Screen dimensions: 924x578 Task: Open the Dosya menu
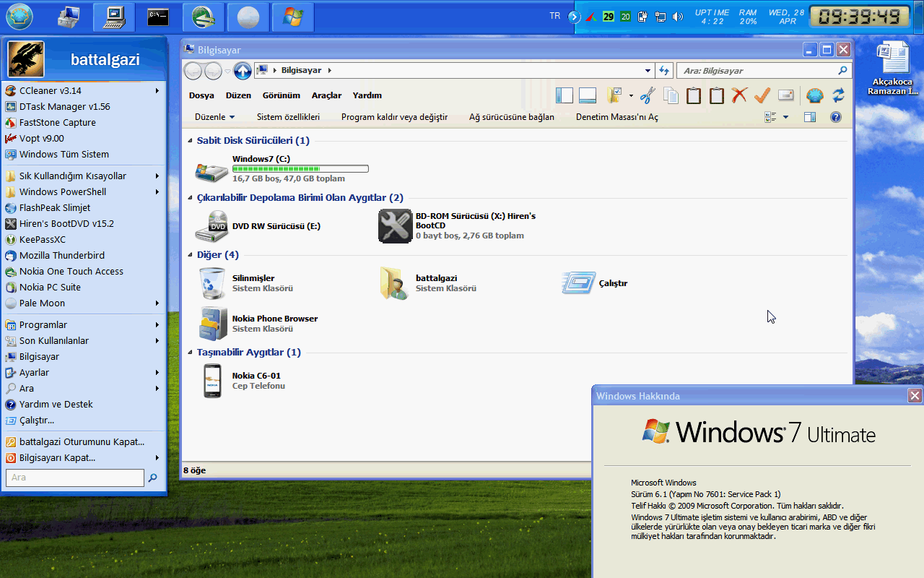coord(201,95)
